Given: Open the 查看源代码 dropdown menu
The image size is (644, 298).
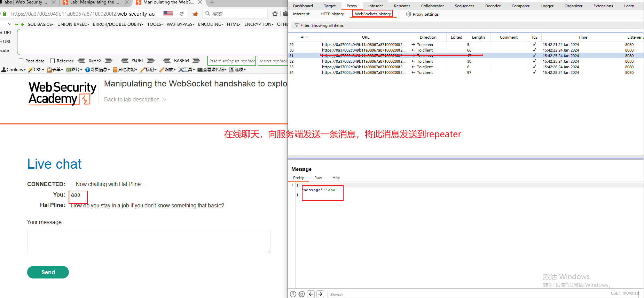Looking at the screenshot, I should [x=212, y=70].
